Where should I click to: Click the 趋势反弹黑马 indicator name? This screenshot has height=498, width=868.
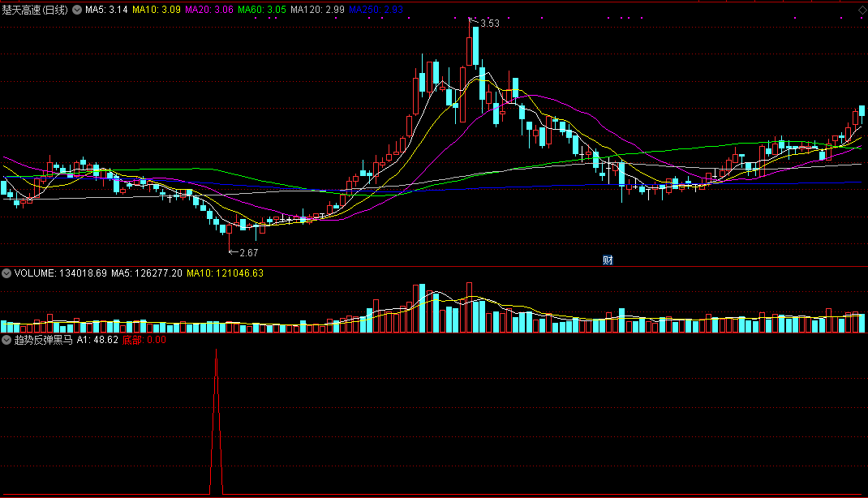(43, 340)
